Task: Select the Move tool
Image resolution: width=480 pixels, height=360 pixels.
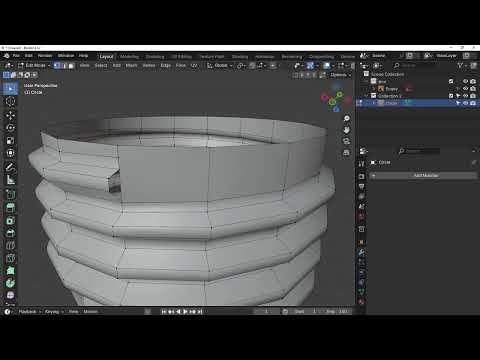Action: tap(10, 115)
